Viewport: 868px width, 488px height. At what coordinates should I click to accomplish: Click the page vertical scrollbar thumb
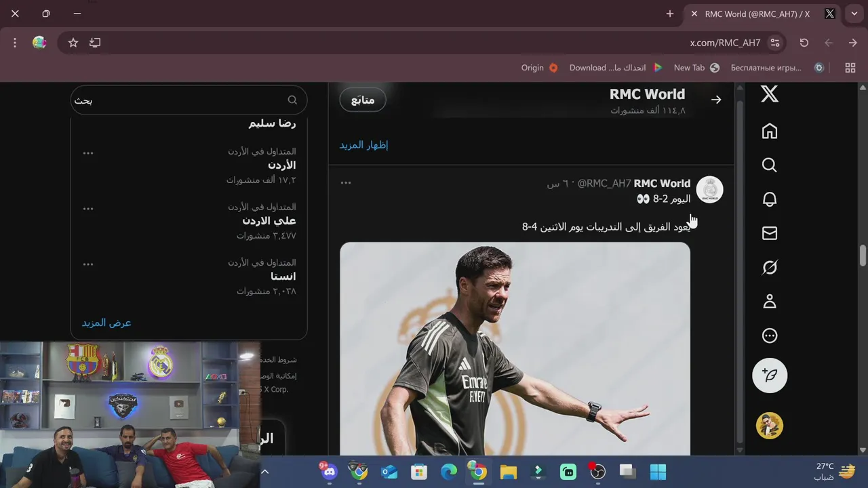click(863, 256)
